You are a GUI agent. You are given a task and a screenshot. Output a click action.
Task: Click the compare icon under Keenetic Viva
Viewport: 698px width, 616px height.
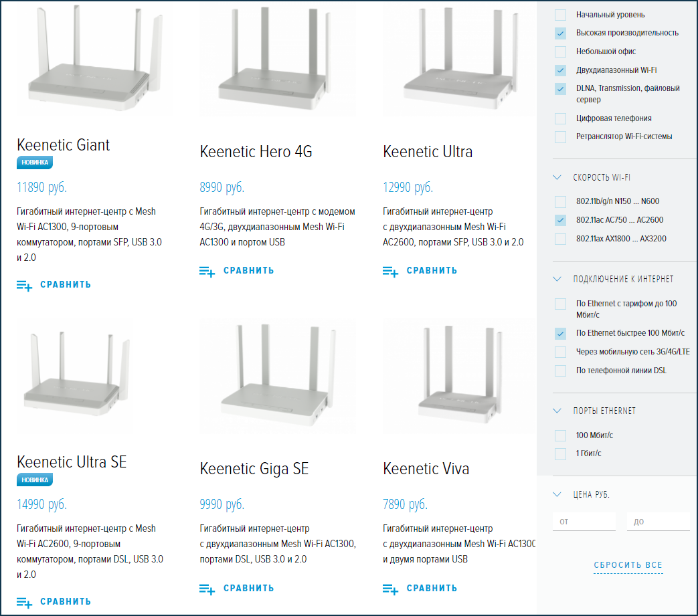391,589
